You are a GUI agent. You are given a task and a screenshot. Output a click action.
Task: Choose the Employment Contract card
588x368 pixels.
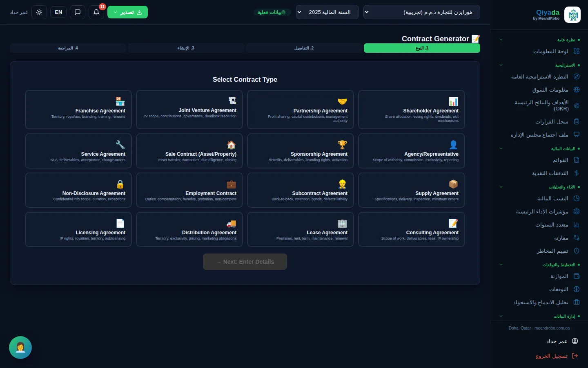click(189, 190)
